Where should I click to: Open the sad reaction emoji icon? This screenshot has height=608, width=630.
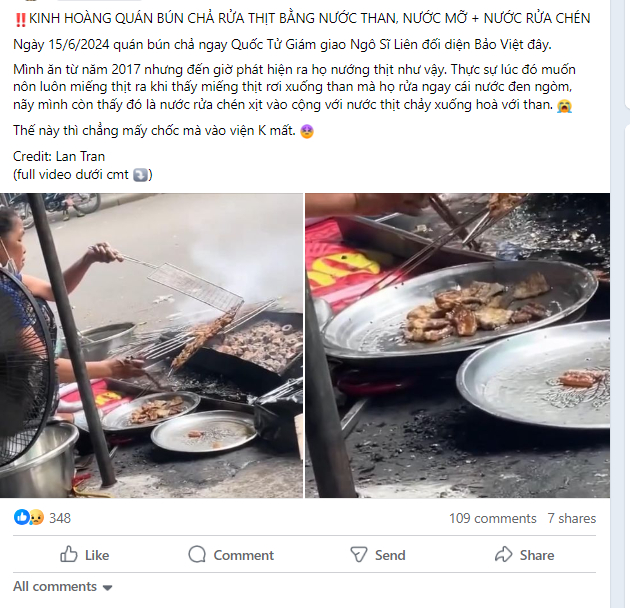[x=36, y=518]
